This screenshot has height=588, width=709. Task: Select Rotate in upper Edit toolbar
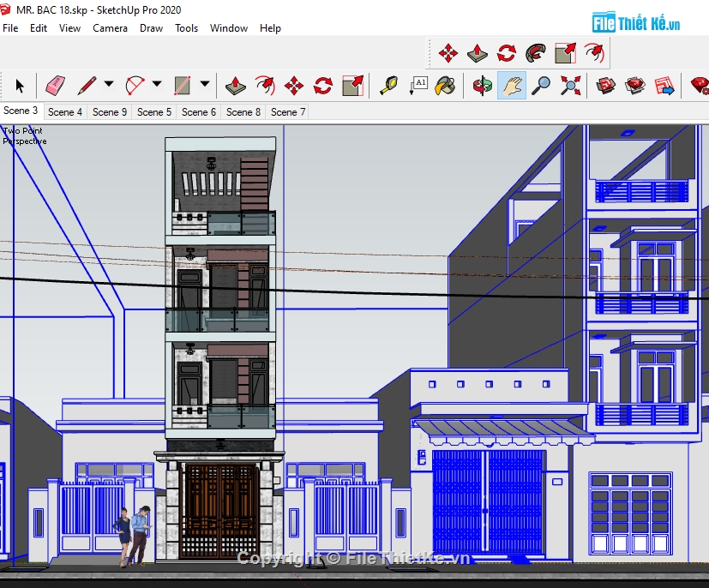click(507, 53)
